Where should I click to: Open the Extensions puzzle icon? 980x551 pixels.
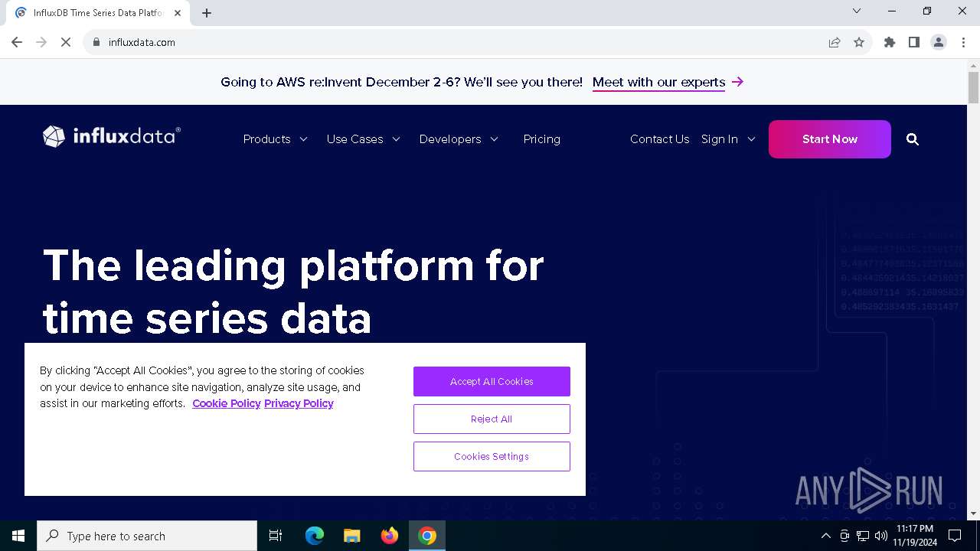pyautogui.click(x=890, y=42)
